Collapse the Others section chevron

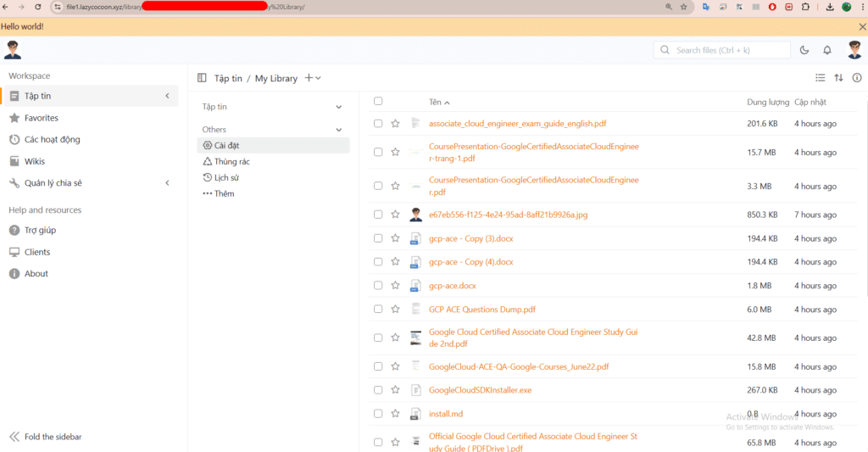point(339,130)
